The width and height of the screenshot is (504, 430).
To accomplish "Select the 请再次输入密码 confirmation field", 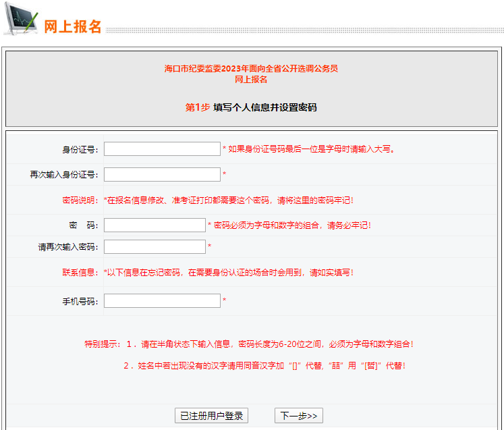I will click(155, 247).
